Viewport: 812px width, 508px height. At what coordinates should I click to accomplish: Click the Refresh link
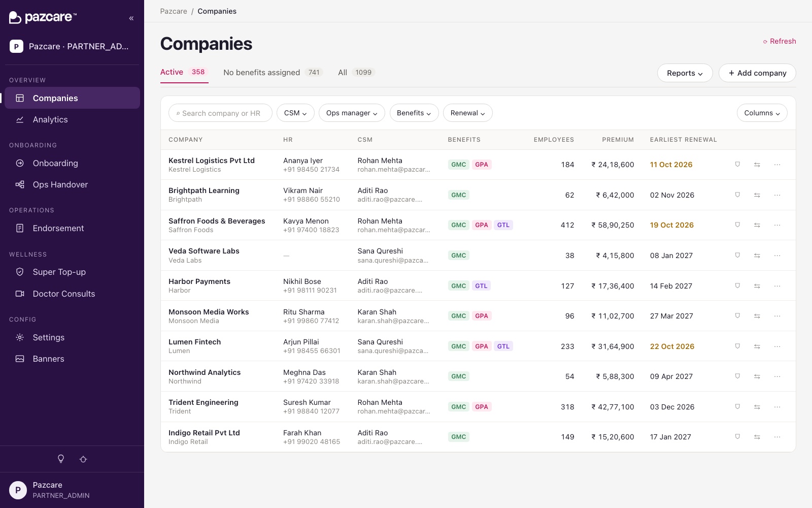(x=780, y=41)
